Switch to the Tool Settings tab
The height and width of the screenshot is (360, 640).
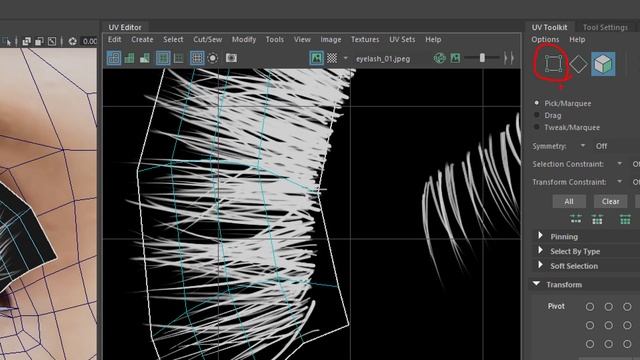coord(605,27)
